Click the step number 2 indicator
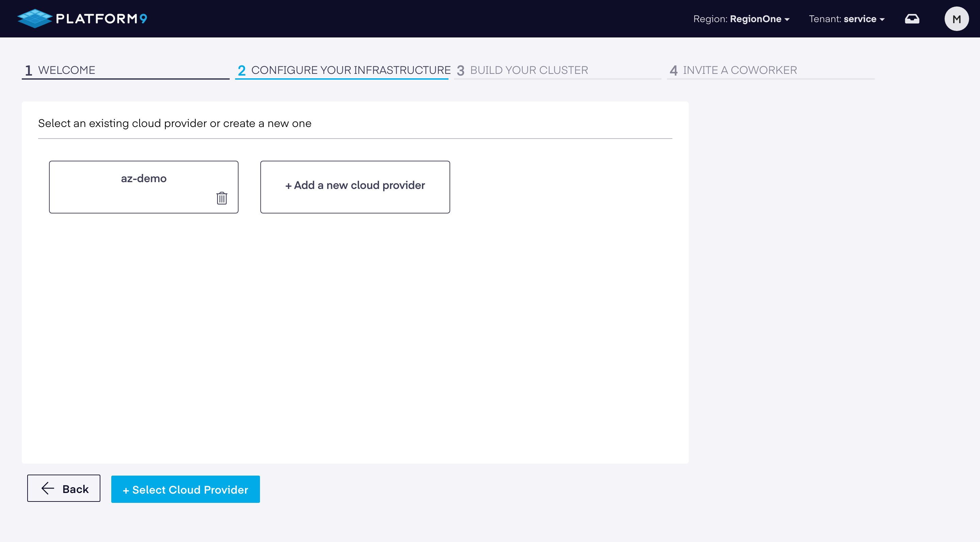 241,70
